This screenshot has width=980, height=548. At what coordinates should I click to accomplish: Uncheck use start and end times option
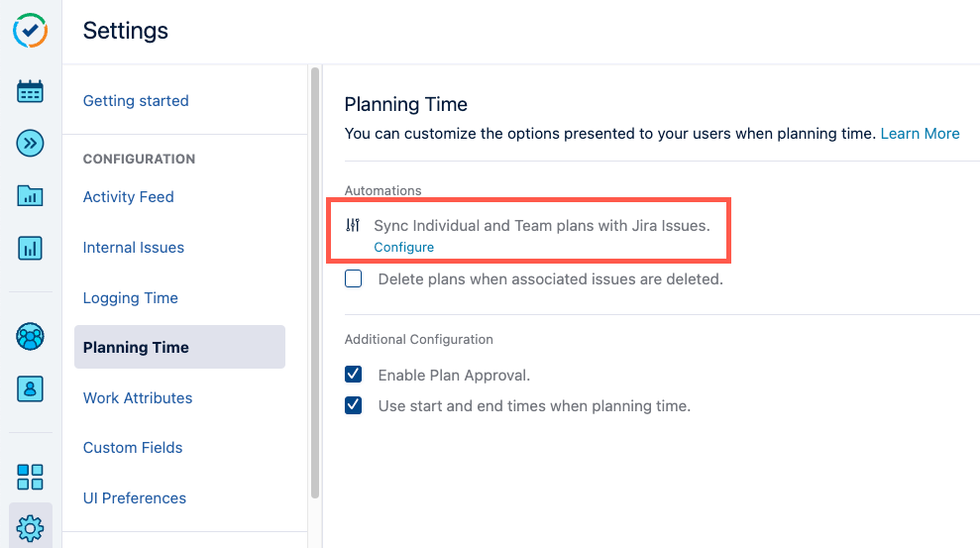pos(354,406)
